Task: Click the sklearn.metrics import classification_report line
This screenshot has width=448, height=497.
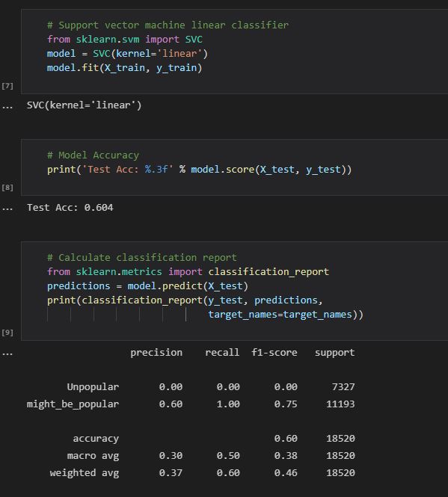Action: pyautogui.click(x=188, y=271)
